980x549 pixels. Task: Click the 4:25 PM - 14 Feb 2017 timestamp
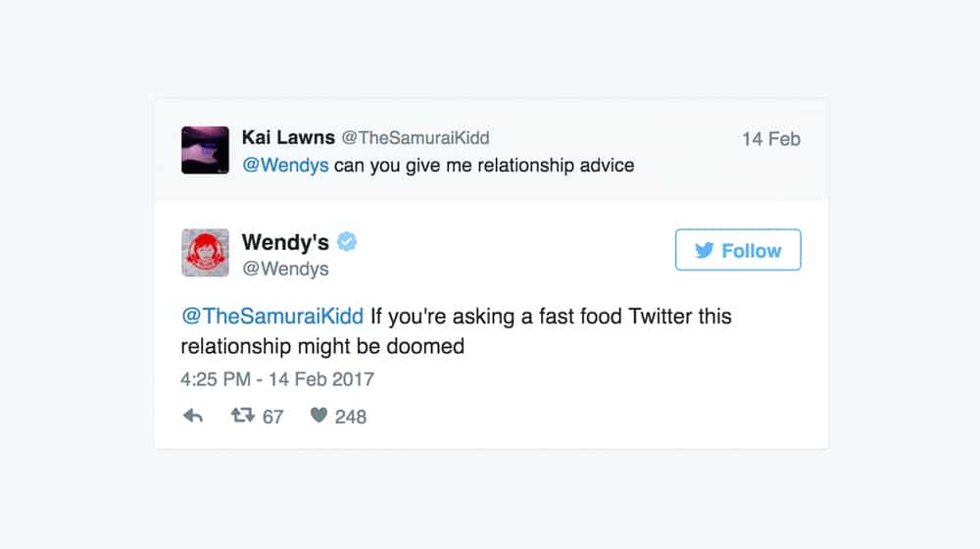click(277, 379)
